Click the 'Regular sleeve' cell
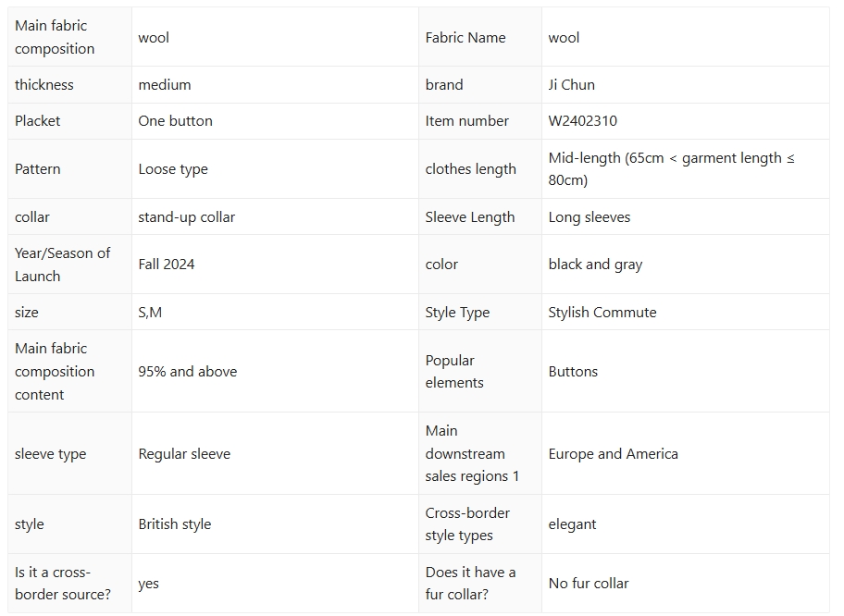 184,454
